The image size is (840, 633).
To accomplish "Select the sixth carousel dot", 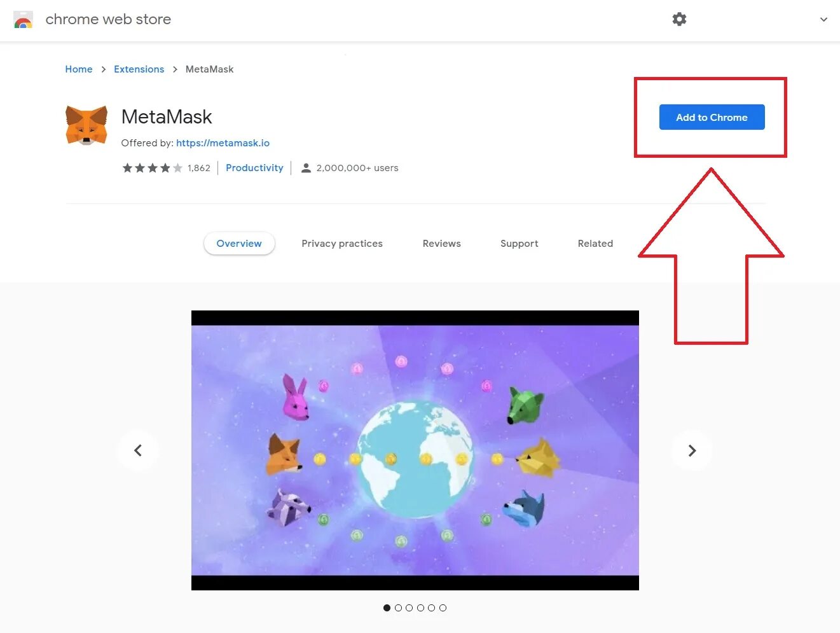I will coord(443,608).
